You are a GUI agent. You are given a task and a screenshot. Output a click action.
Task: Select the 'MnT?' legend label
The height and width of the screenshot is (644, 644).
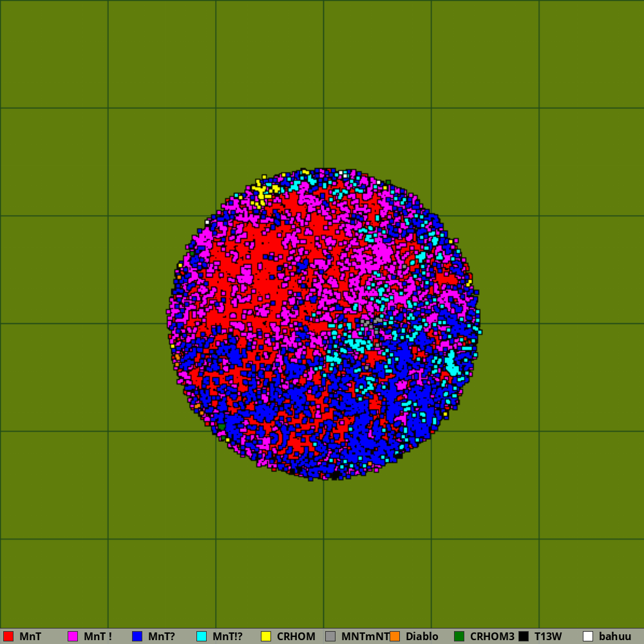[x=162, y=636]
